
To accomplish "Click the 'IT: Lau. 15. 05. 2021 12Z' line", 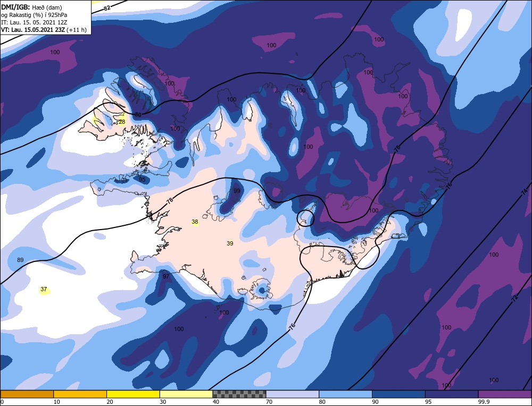I will coord(33,22).
